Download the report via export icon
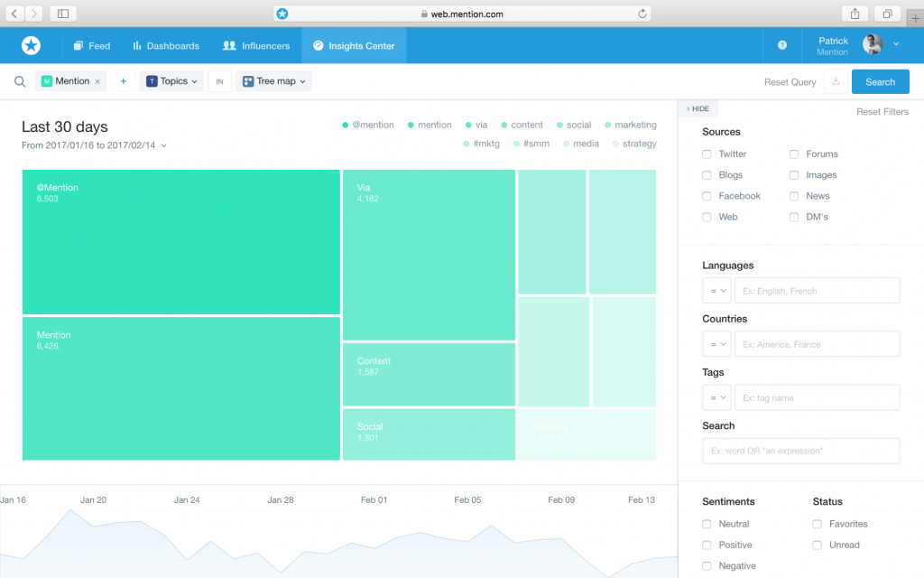This screenshot has height=578, width=924. coord(836,81)
